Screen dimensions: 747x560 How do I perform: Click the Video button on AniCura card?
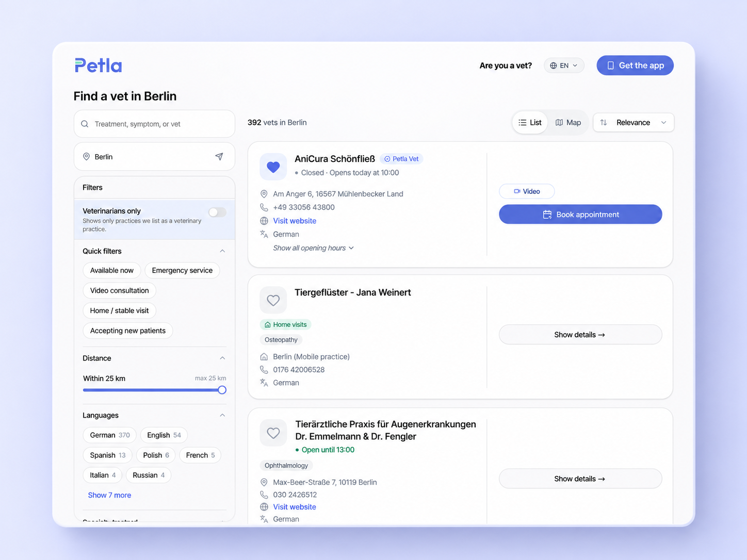pyautogui.click(x=527, y=191)
